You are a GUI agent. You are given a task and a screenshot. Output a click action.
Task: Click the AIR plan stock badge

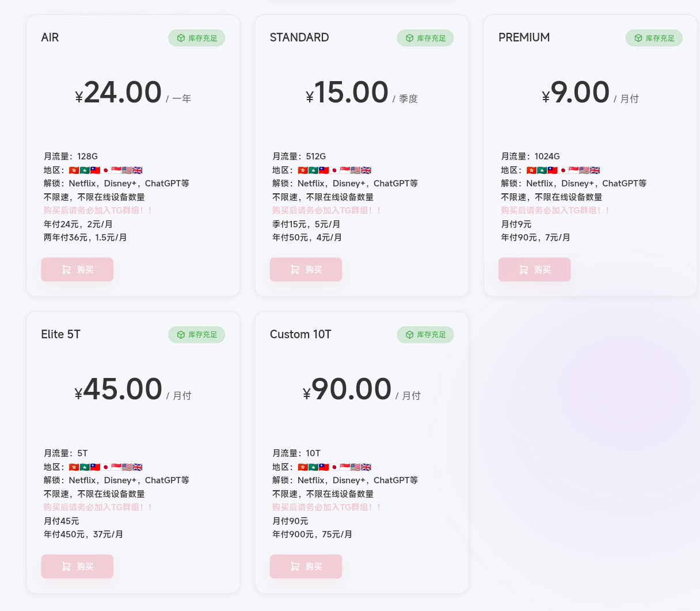[196, 38]
